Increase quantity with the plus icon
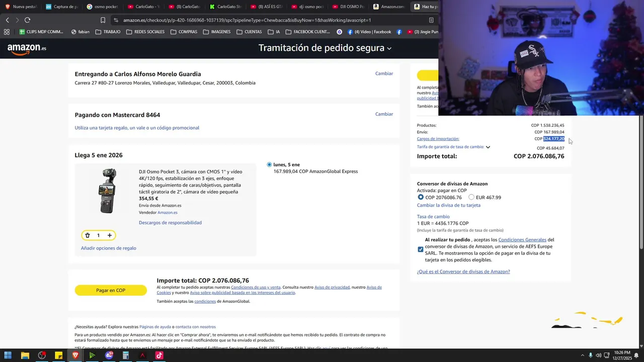Viewport: 644px width, 362px height. [110, 235]
